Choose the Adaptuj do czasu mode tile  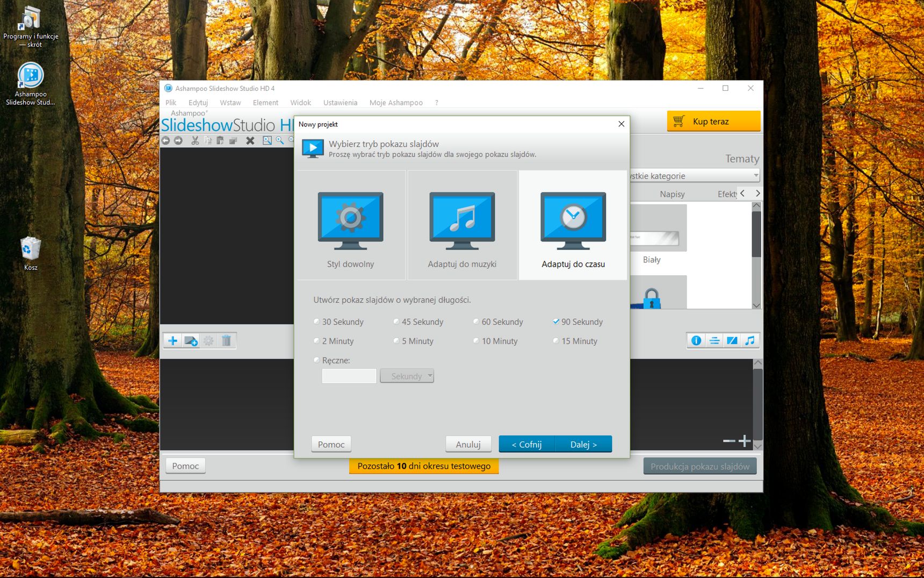pos(573,225)
